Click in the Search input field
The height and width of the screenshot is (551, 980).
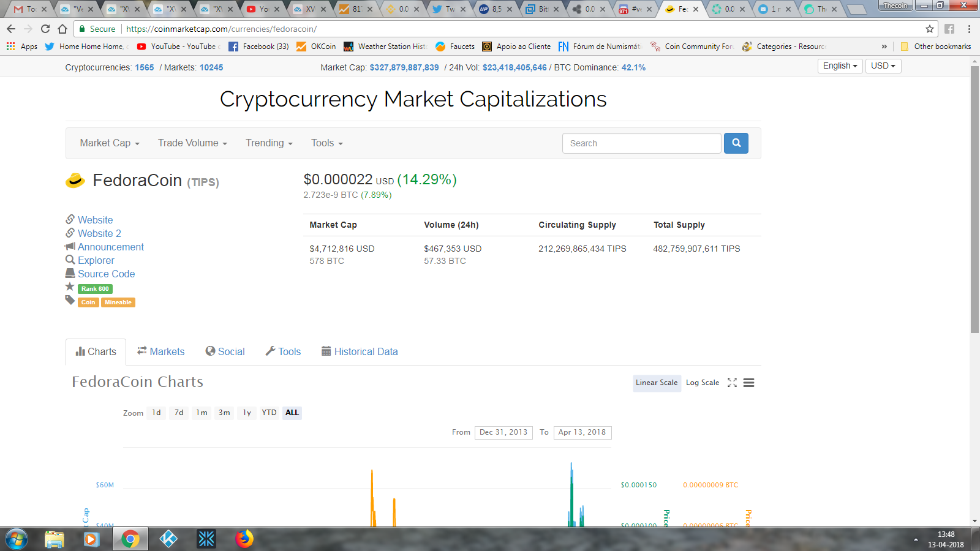coord(641,143)
